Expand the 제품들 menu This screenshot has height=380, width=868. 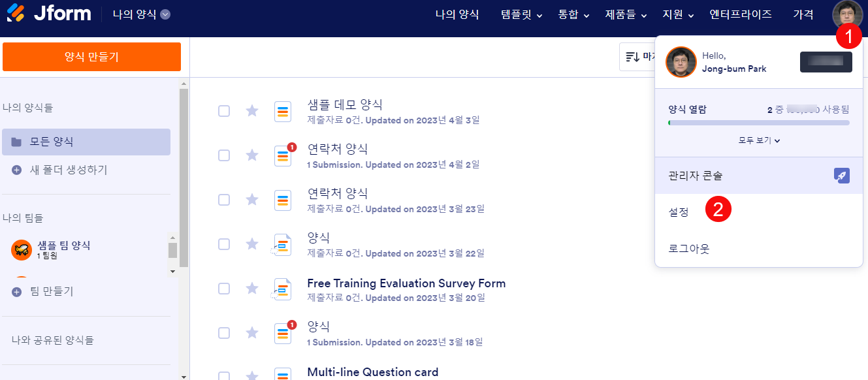[626, 14]
